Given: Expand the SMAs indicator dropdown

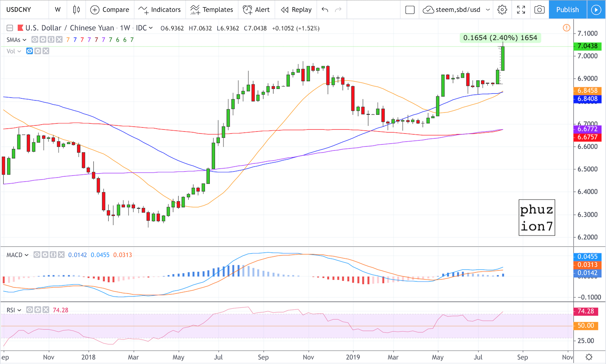Looking at the screenshot, I should 24,40.
